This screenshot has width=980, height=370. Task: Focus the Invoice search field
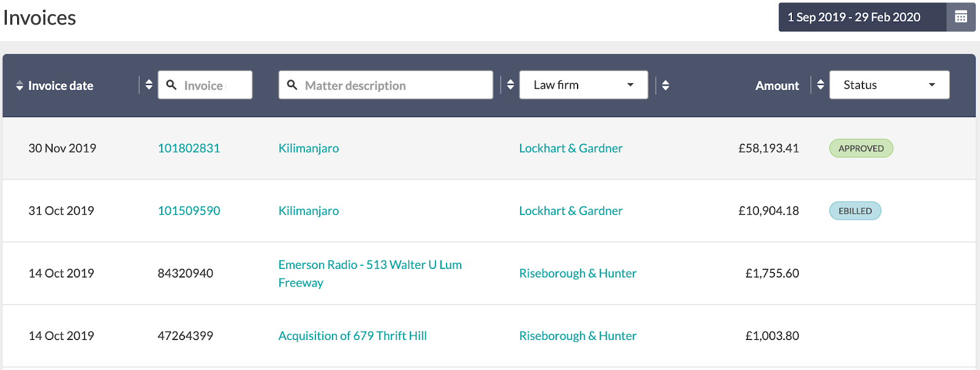[x=205, y=85]
